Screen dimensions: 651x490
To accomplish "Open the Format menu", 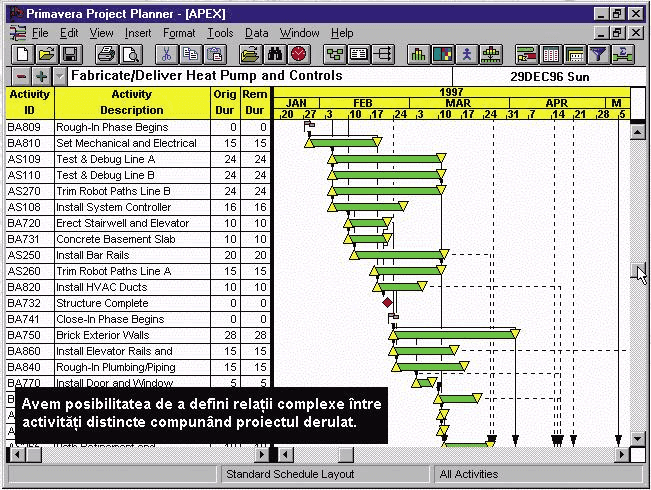I will (179, 33).
